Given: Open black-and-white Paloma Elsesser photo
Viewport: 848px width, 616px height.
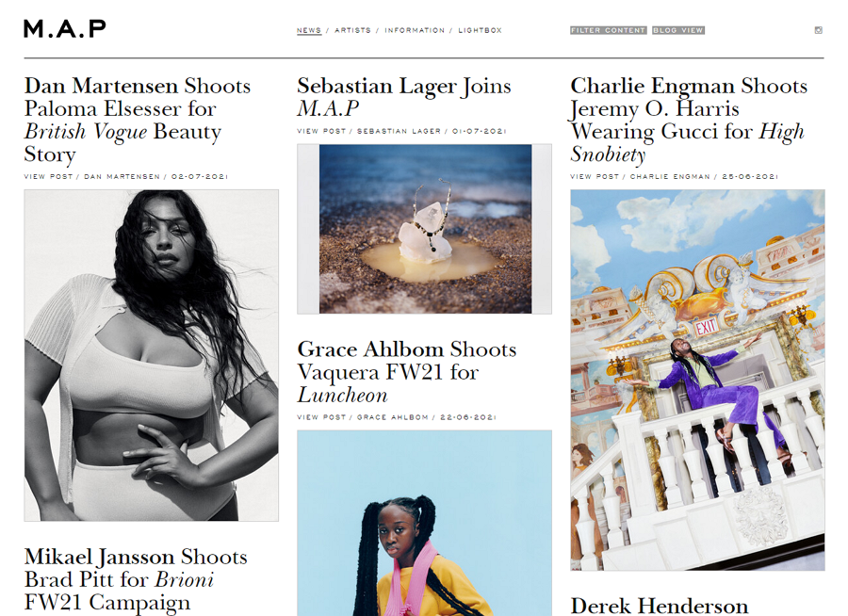Looking at the screenshot, I should (152, 355).
